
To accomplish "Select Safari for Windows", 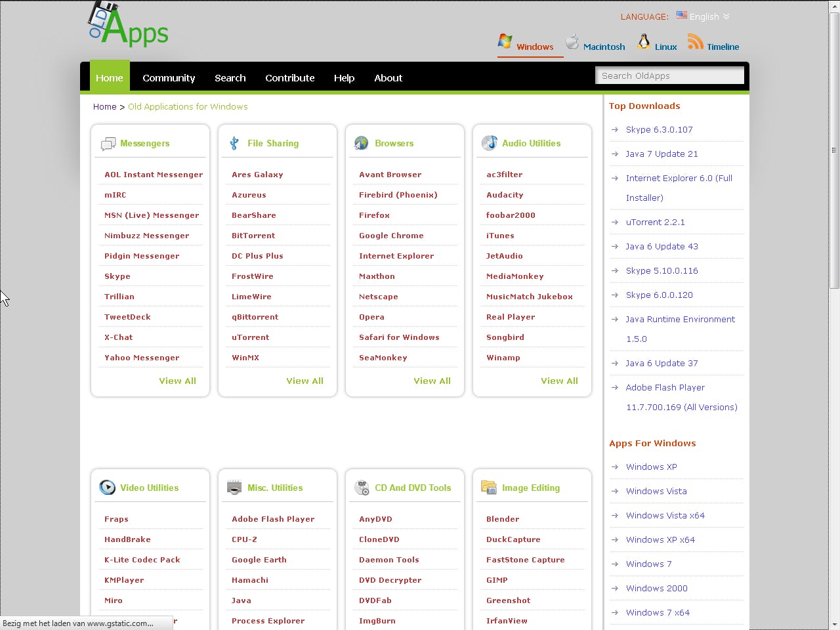I will coord(399,337).
